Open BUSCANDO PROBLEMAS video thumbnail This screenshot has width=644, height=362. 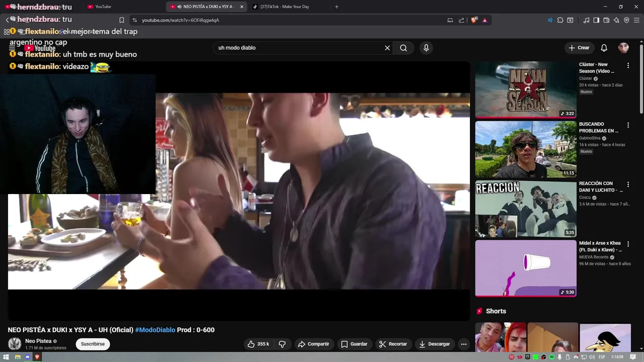pos(526,149)
